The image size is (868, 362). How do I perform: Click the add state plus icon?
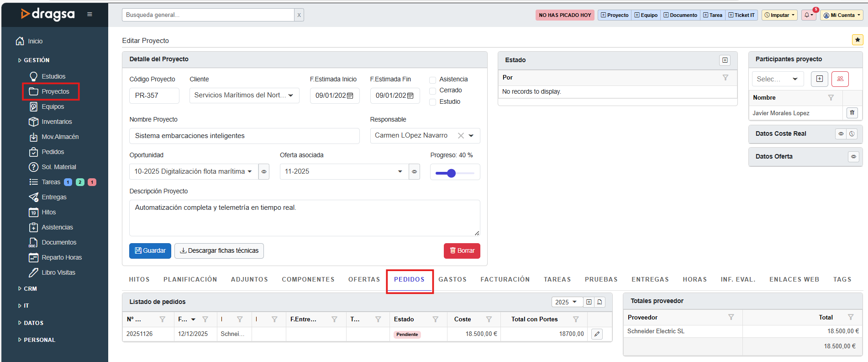pyautogui.click(x=725, y=60)
